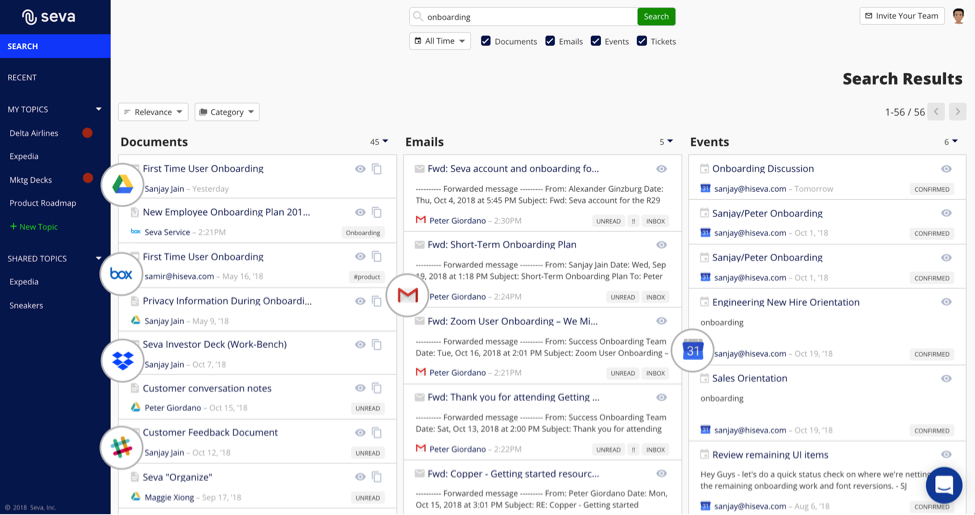
Task: Uncheck the Emails filter checkbox
Action: pyautogui.click(x=550, y=41)
